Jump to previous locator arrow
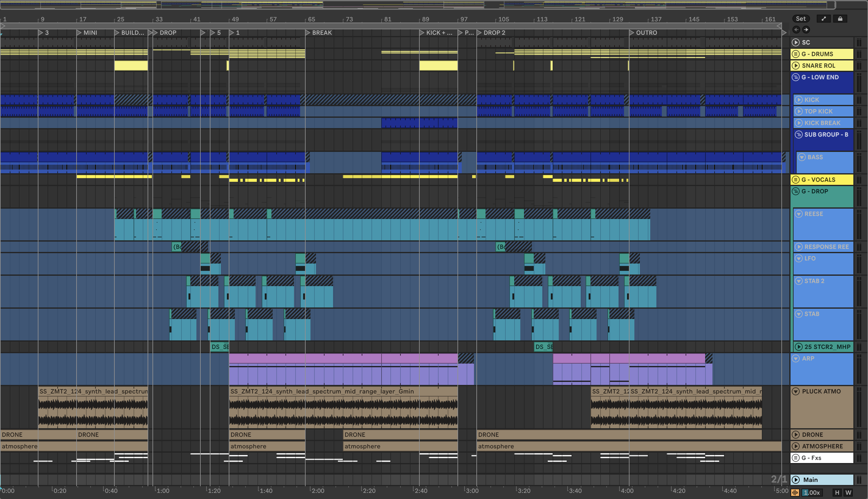 (796, 30)
